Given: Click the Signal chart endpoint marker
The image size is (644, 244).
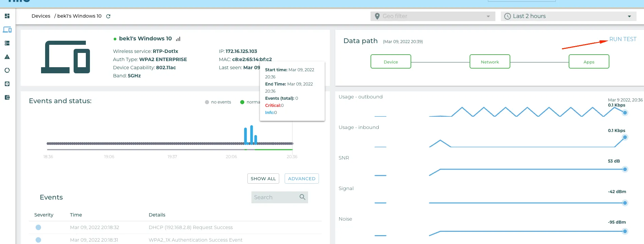Looking at the screenshot, I should pyautogui.click(x=625, y=203).
